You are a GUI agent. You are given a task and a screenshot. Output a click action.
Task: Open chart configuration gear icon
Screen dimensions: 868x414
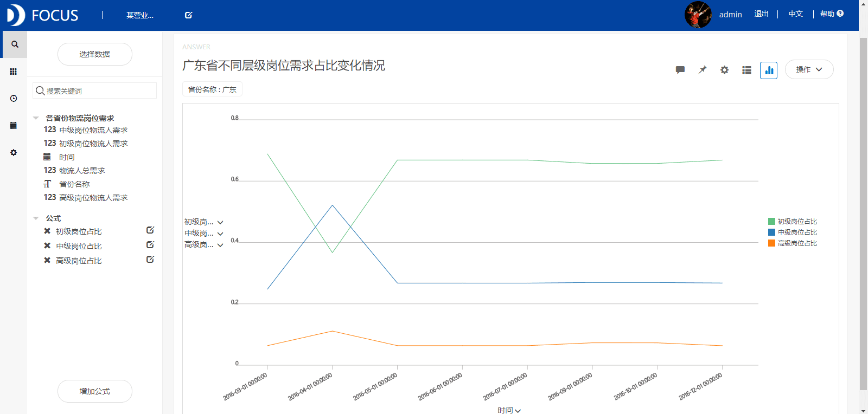[724, 70]
